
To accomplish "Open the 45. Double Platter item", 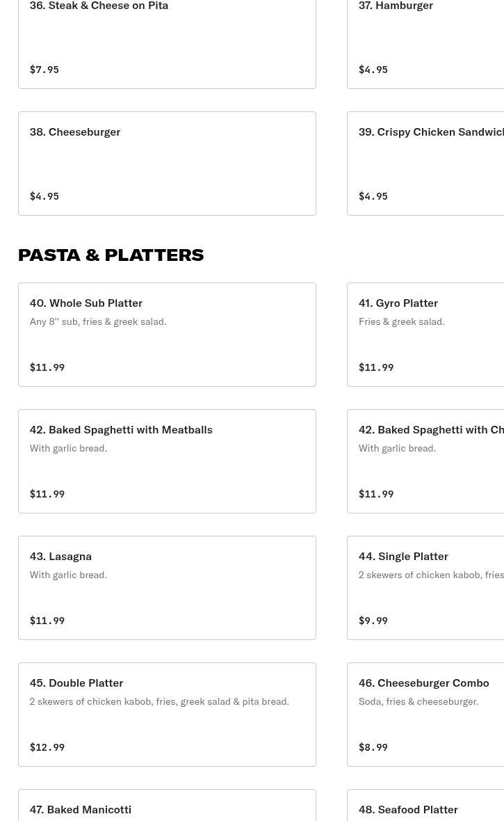I will coord(167,715).
